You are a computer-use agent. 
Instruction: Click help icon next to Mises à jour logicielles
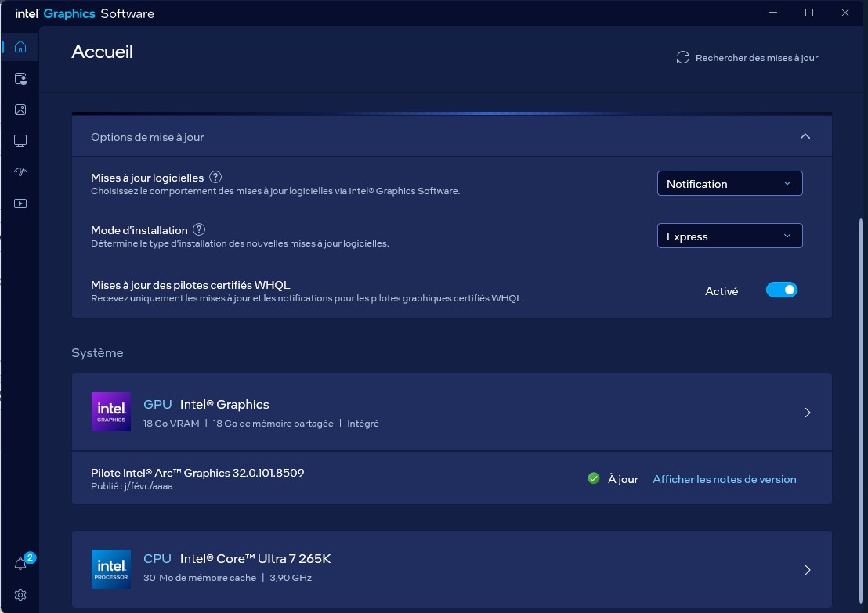click(x=215, y=178)
